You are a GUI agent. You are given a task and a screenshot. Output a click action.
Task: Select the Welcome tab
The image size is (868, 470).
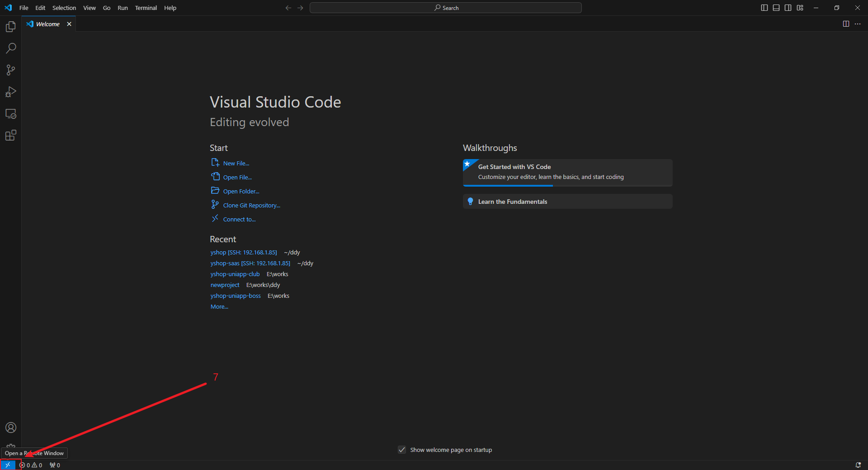click(x=48, y=24)
